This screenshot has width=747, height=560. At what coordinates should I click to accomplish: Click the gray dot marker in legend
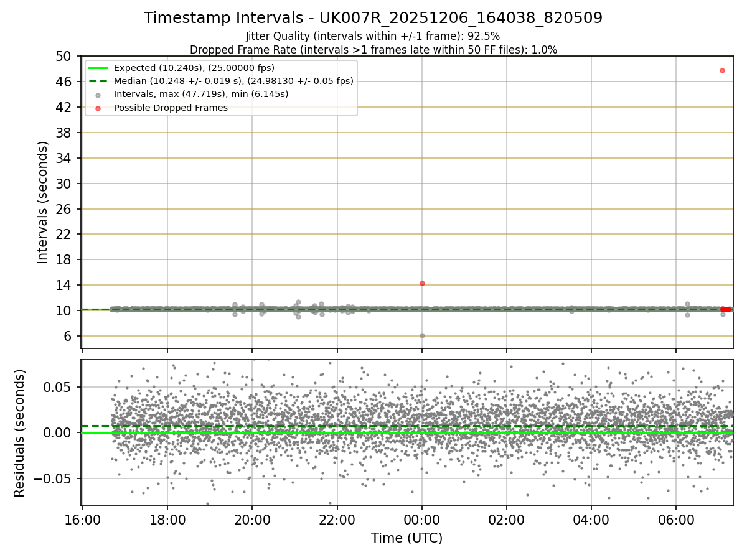click(x=98, y=95)
